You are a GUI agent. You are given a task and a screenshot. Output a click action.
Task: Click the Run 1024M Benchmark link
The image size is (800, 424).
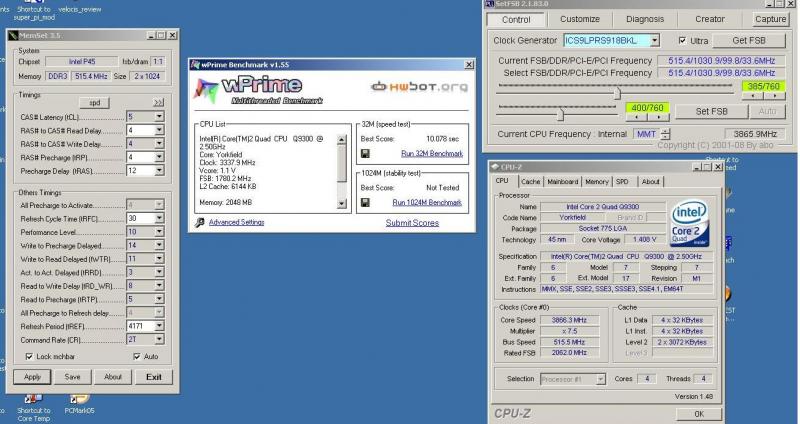click(427, 203)
